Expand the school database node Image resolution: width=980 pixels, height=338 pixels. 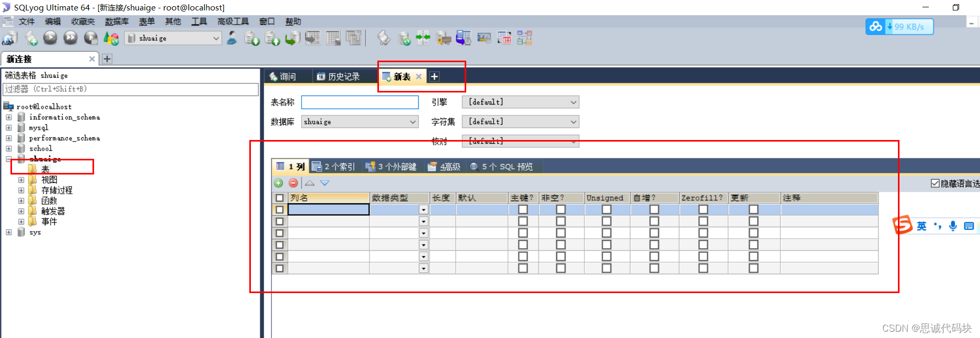coord(9,149)
